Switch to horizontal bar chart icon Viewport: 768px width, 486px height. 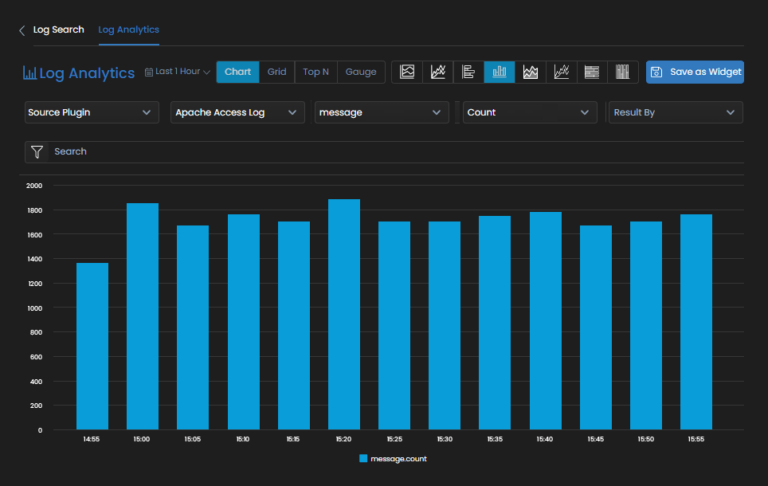468,72
